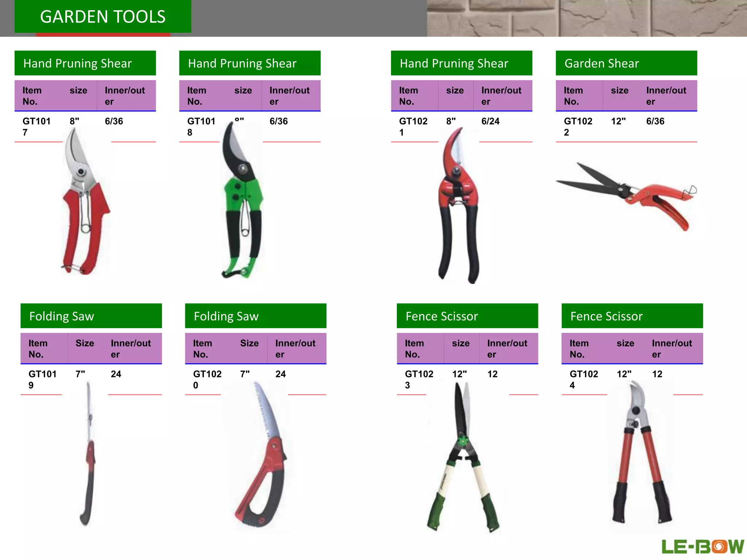
Task: Click the red GT1017 pruning shear image
Action: 86,201
